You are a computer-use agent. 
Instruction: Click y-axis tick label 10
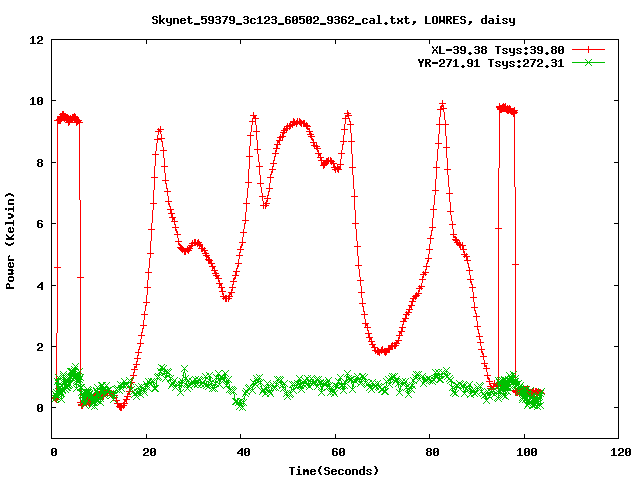[36, 101]
